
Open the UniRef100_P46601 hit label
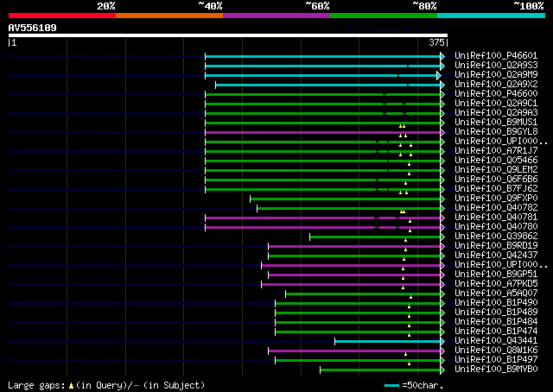[496, 56]
